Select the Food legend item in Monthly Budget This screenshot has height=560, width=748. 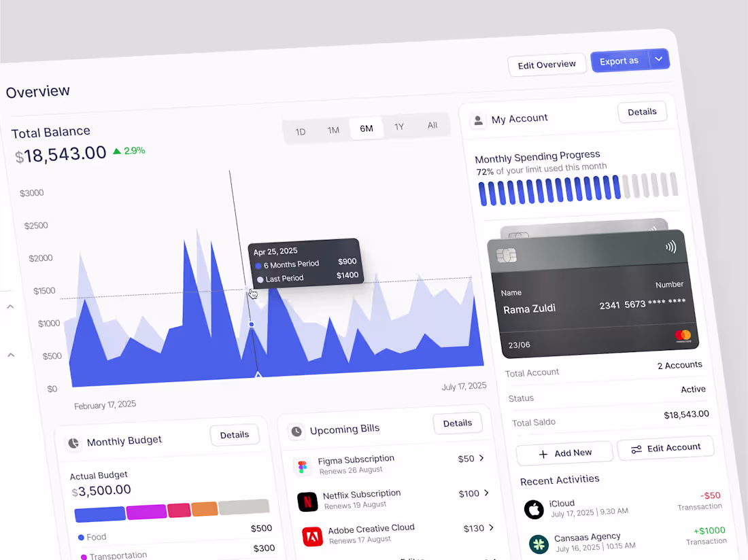click(x=92, y=537)
